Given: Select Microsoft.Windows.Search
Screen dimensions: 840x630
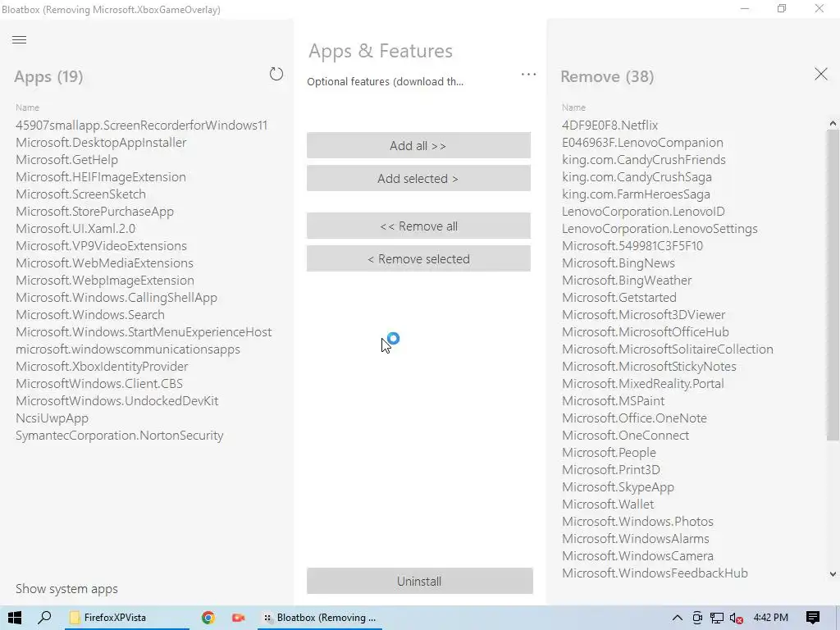Looking at the screenshot, I should [x=90, y=314].
